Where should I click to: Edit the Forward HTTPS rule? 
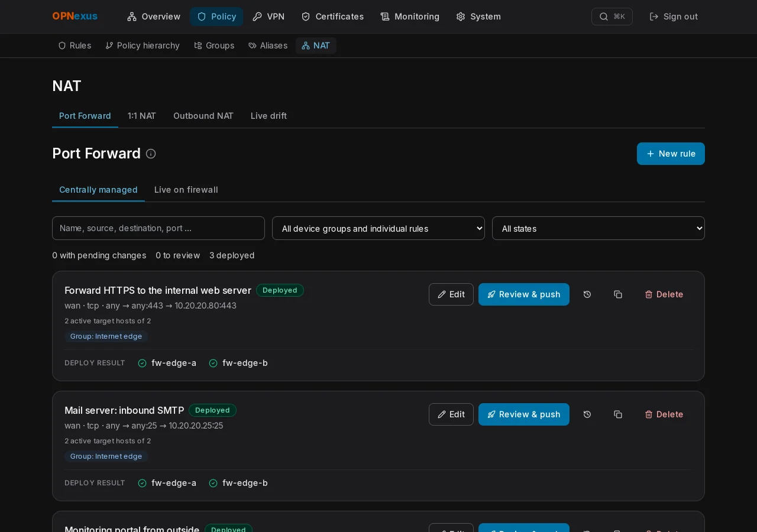[451, 294]
